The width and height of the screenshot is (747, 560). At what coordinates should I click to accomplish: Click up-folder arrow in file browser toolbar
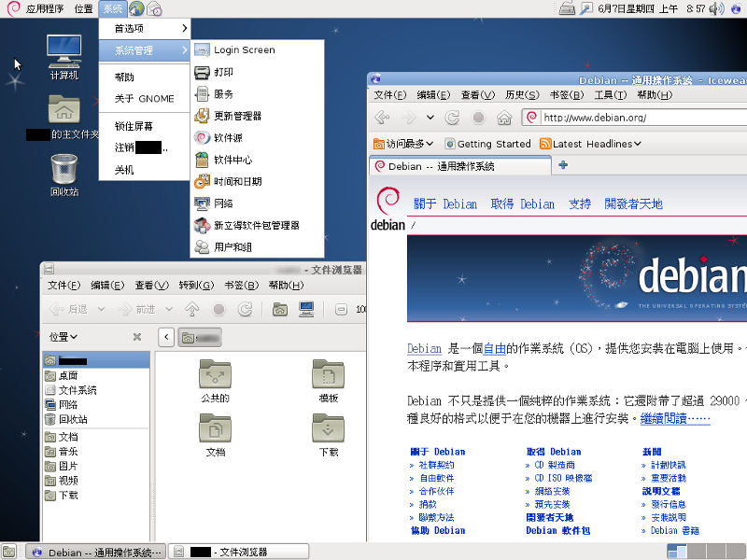click(192, 310)
